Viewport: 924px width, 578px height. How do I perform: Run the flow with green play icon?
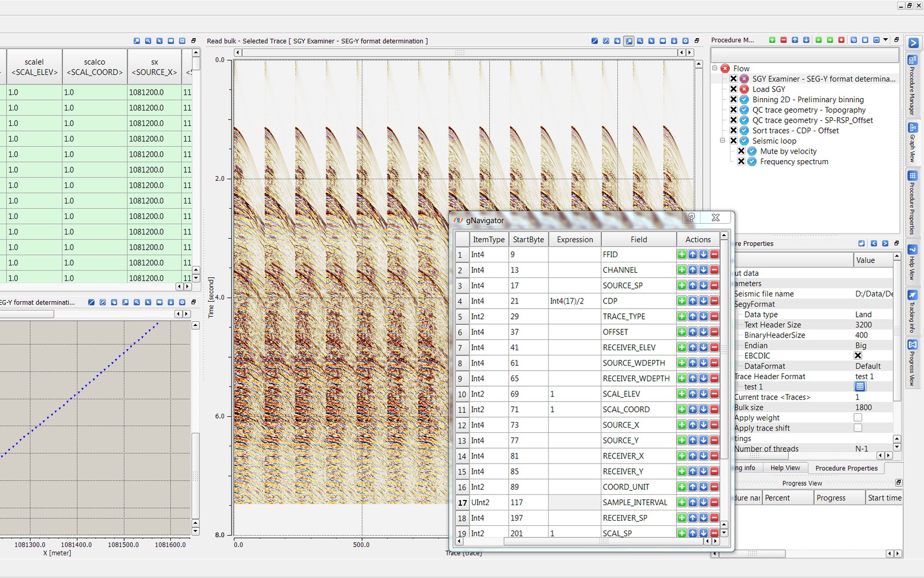818,40
